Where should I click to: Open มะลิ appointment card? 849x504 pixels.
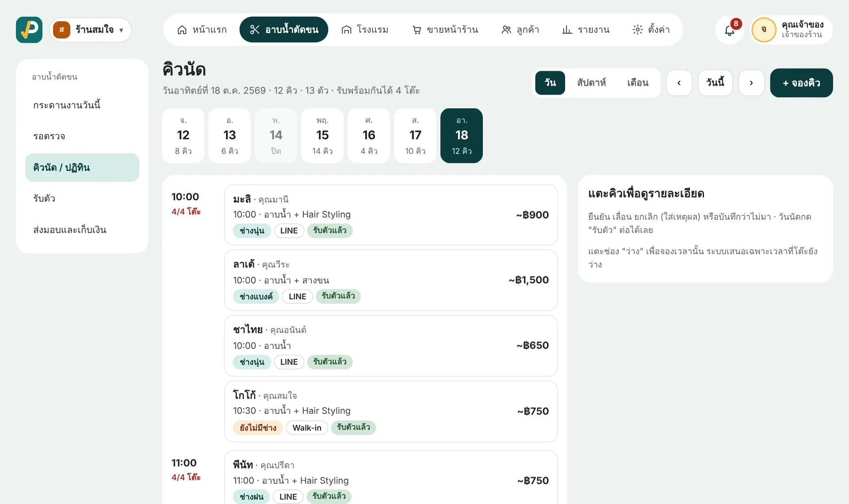coord(391,215)
